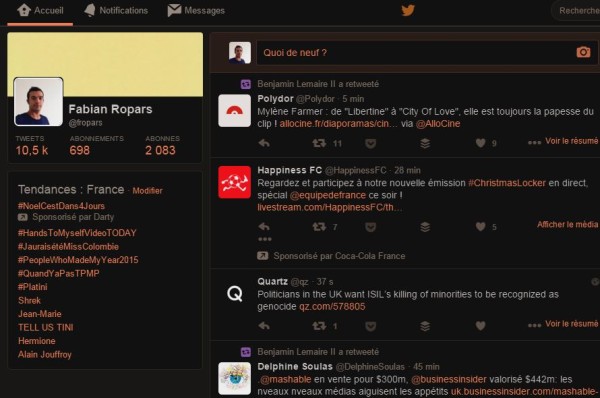The image size is (600, 398).
Task: Click Buffer stack icon on Happiness FC tweet
Action: pos(425,227)
